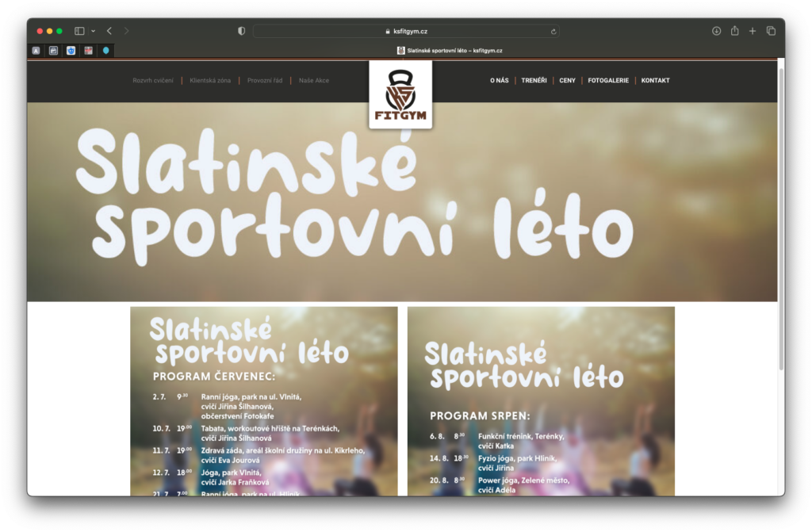812x532 pixels.
Task: Open the KONTAKT menu item
Action: [655, 80]
